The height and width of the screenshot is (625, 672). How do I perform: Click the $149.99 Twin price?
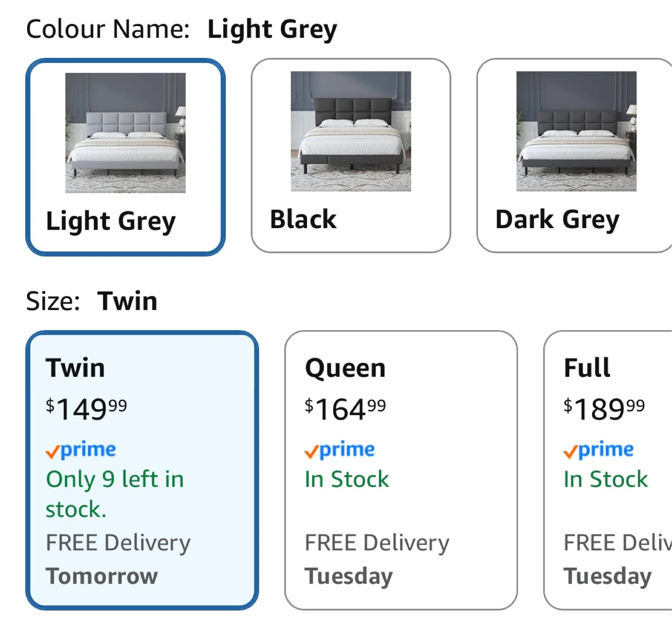pos(86,409)
